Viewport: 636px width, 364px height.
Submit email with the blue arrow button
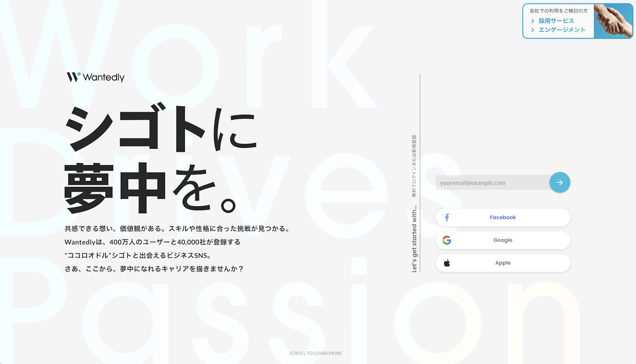(560, 183)
